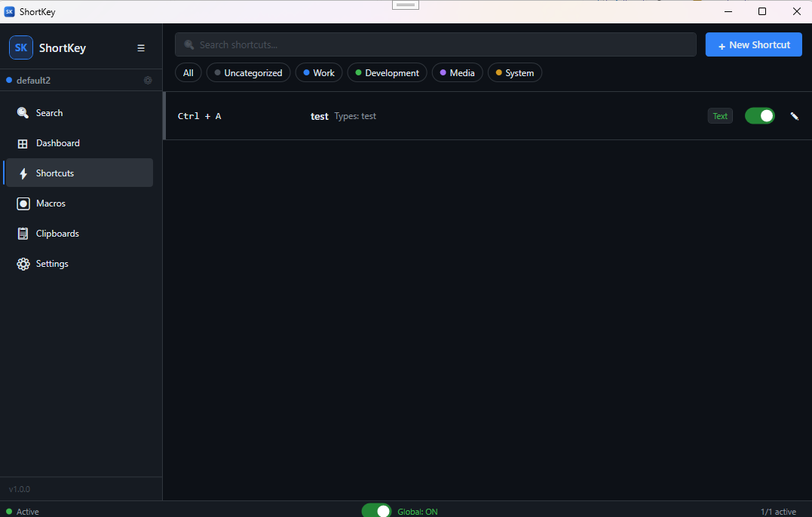Screen dimensions: 812x517
Task: Click the green Active status indicator
Action: click(8, 511)
